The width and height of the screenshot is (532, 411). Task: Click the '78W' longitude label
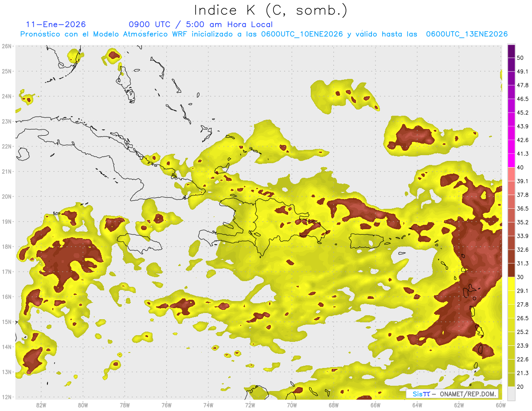(x=125, y=405)
